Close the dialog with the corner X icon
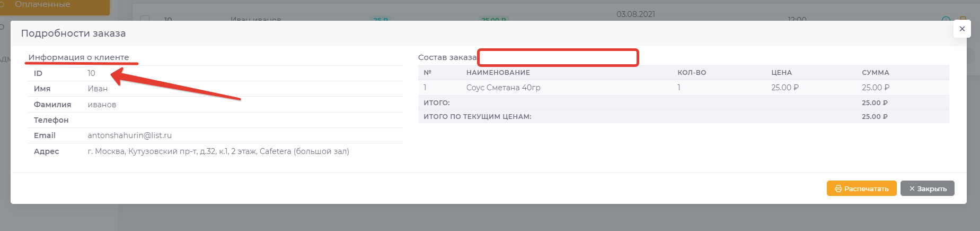Screen dimensions: 980x231 coord(962,29)
